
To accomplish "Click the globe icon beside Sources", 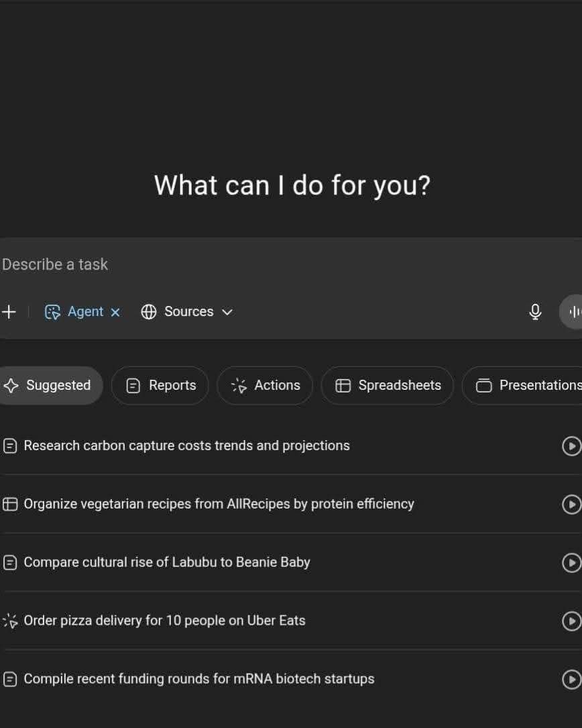I will [148, 311].
